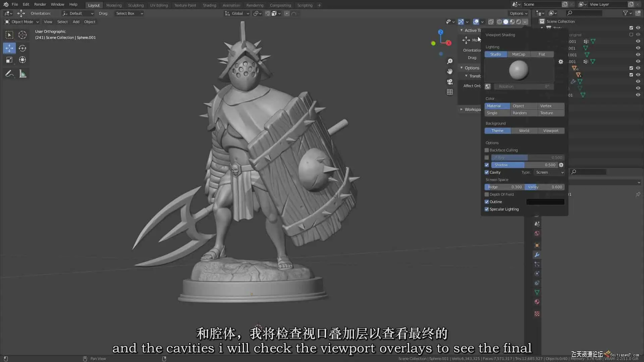This screenshot has width=644, height=362.
Task: Adjust the Shadow intensity slider
Action: pos(524,165)
